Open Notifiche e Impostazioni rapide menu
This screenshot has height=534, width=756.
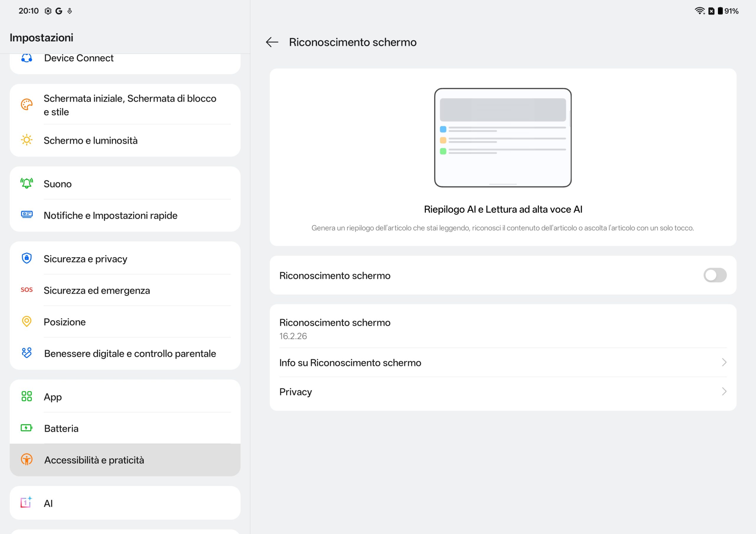tap(111, 215)
